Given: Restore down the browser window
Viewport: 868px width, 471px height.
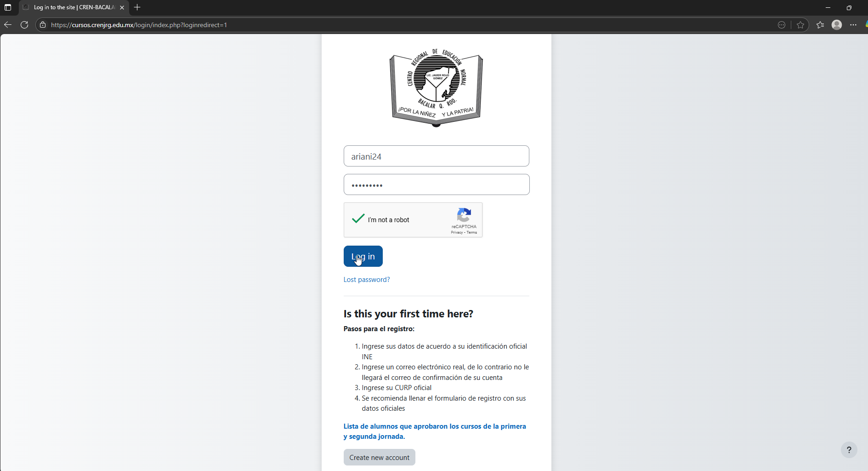Looking at the screenshot, I should [849, 7].
